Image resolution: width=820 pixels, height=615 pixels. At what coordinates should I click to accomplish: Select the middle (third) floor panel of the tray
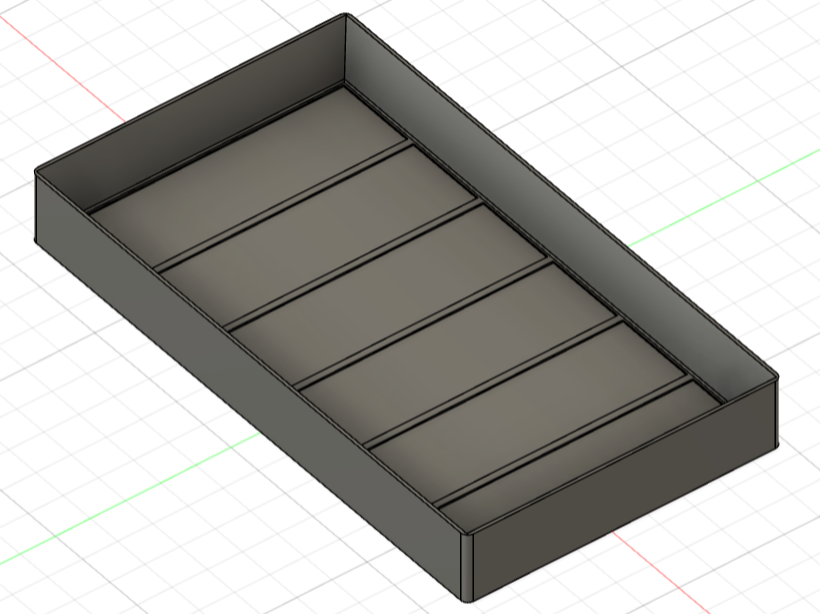pyautogui.click(x=390, y=295)
